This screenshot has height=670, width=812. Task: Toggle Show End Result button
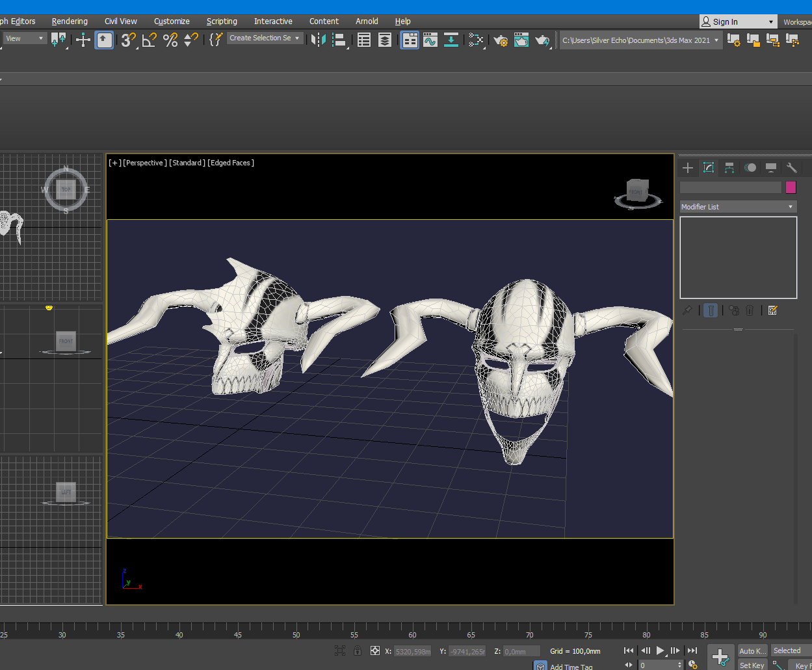point(711,310)
